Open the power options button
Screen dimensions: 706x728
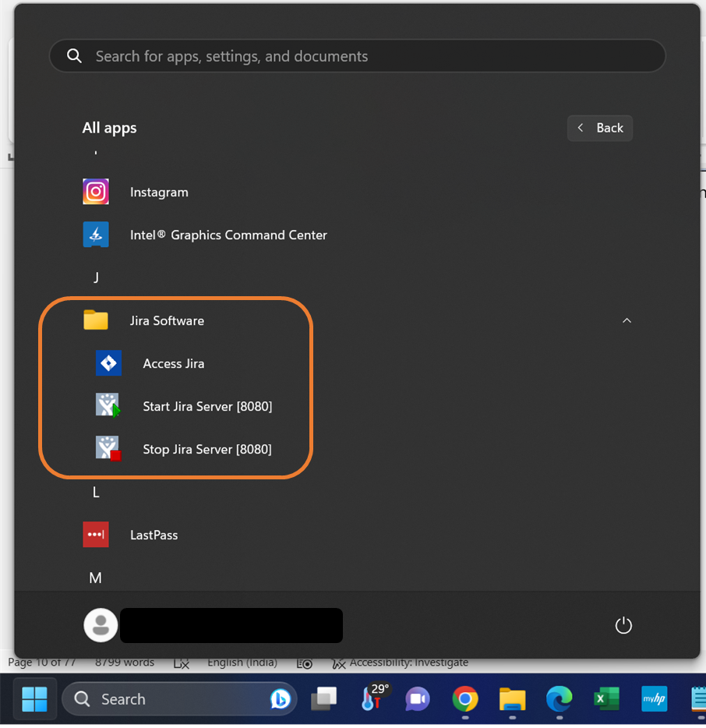pyautogui.click(x=623, y=625)
